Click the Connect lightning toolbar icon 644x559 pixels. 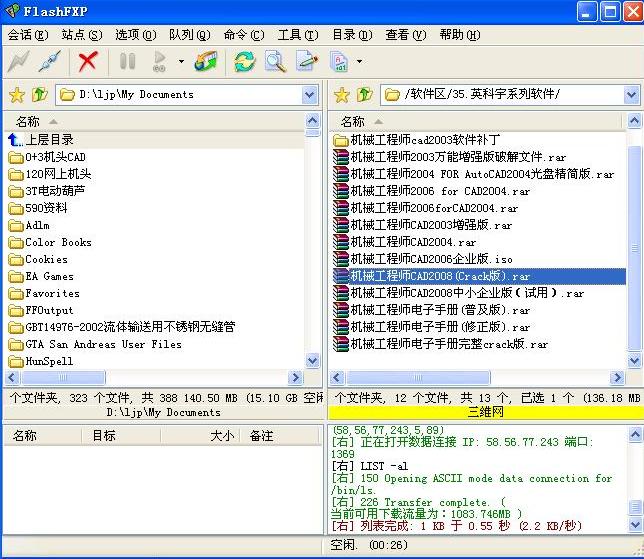18,62
